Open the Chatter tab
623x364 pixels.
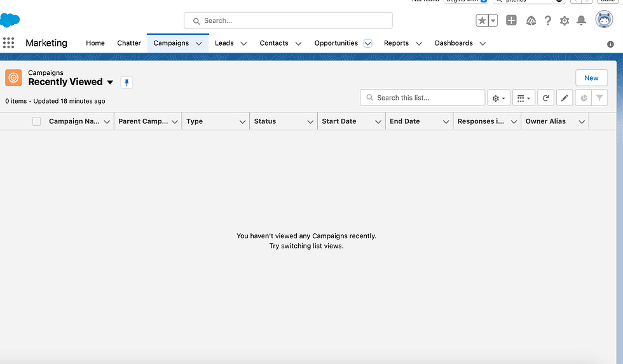129,43
